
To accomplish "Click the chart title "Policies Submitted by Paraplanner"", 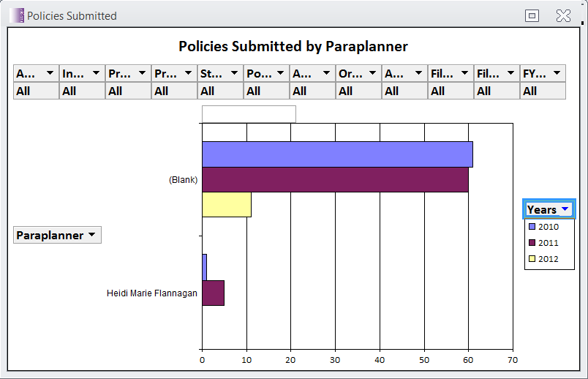I will tap(293, 46).
